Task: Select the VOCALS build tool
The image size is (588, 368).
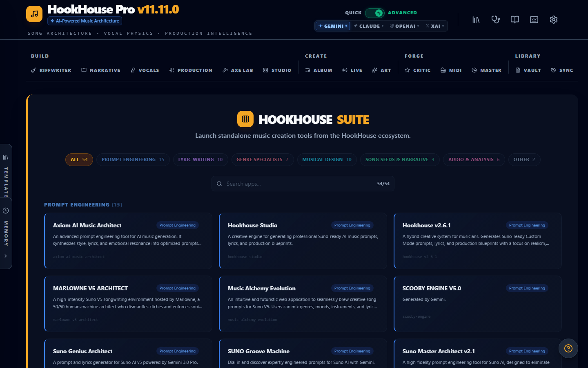Action: click(145, 70)
